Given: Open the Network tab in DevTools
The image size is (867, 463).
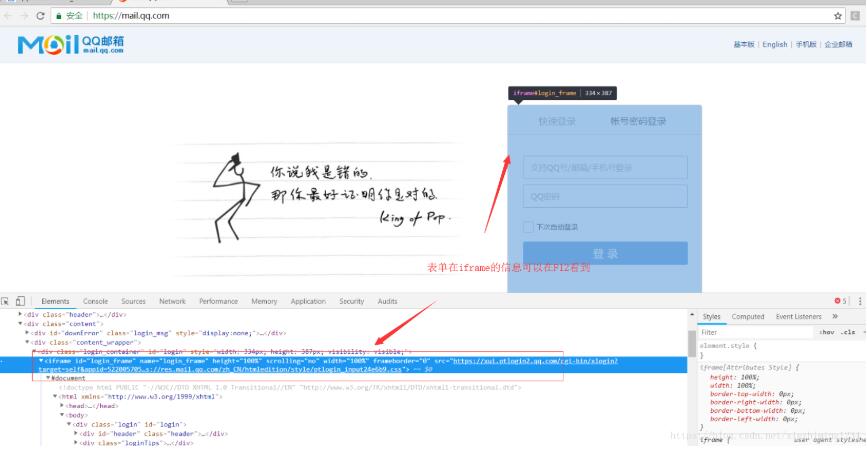Looking at the screenshot, I should coord(172,301).
